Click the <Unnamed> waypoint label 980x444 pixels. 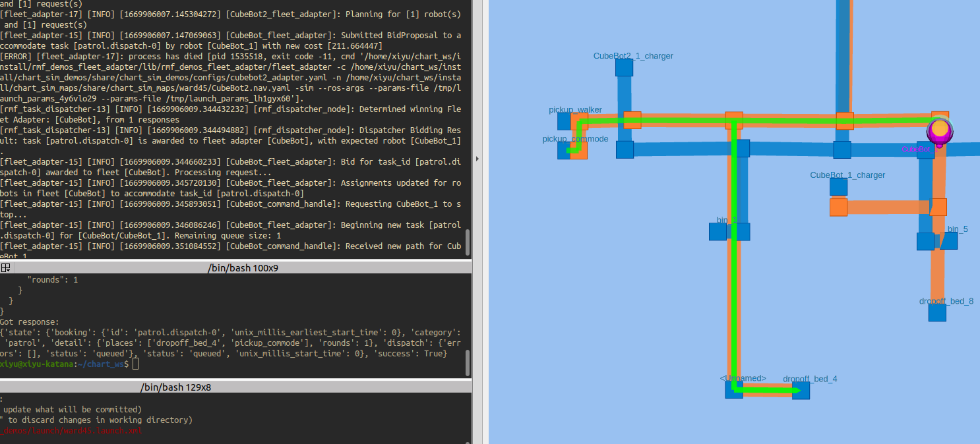click(x=743, y=378)
